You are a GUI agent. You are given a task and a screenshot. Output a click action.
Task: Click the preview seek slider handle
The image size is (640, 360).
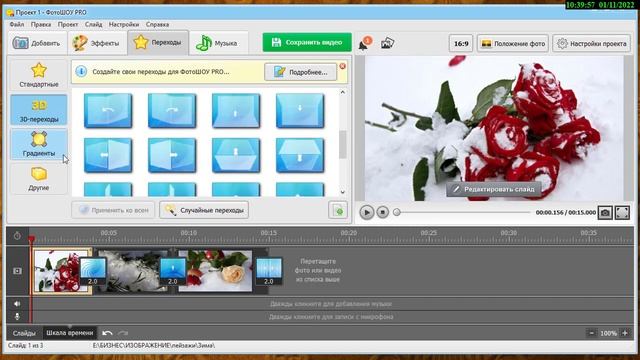coord(396,212)
